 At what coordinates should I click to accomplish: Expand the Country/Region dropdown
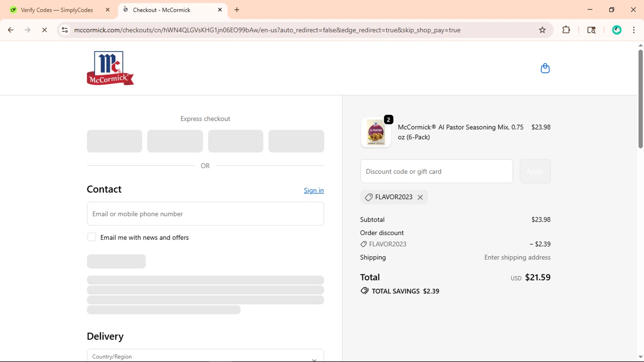click(x=205, y=356)
